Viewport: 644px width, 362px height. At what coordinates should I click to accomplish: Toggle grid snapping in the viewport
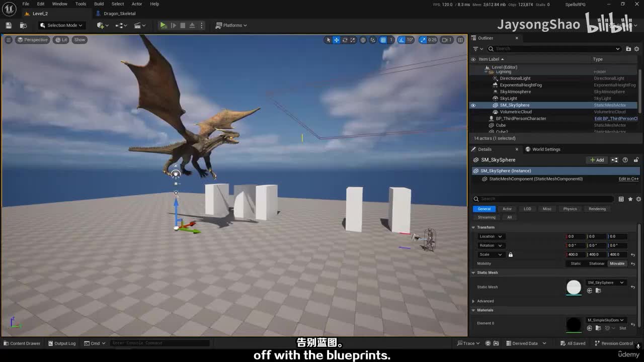click(x=383, y=40)
